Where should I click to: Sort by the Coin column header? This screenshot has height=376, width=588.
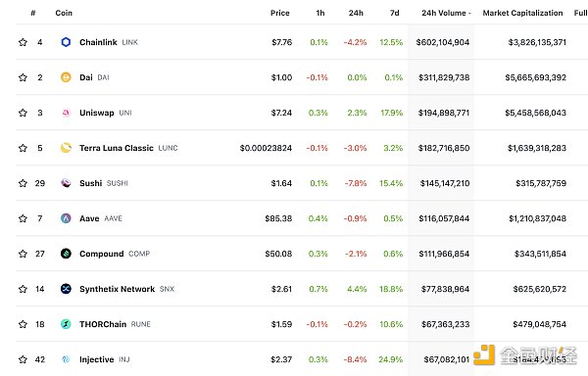(x=64, y=13)
